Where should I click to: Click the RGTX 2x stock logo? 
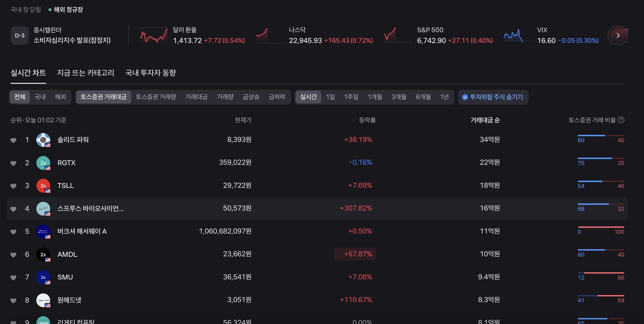pyautogui.click(x=43, y=163)
